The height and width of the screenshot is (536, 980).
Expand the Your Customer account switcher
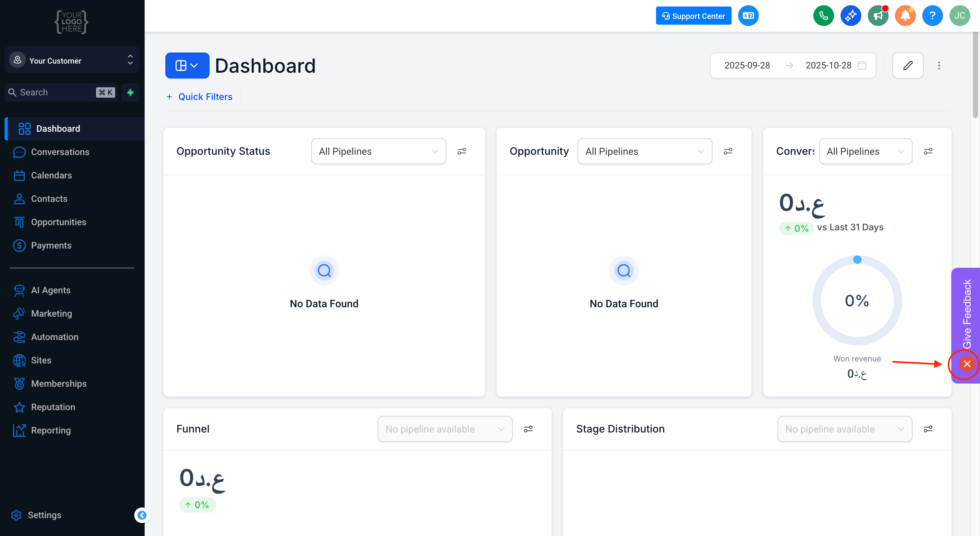[72, 60]
